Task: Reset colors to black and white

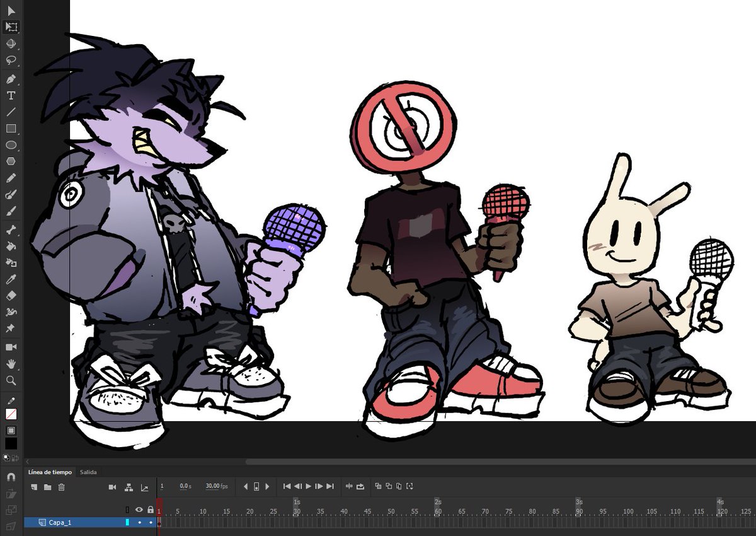Action: click(x=6, y=457)
